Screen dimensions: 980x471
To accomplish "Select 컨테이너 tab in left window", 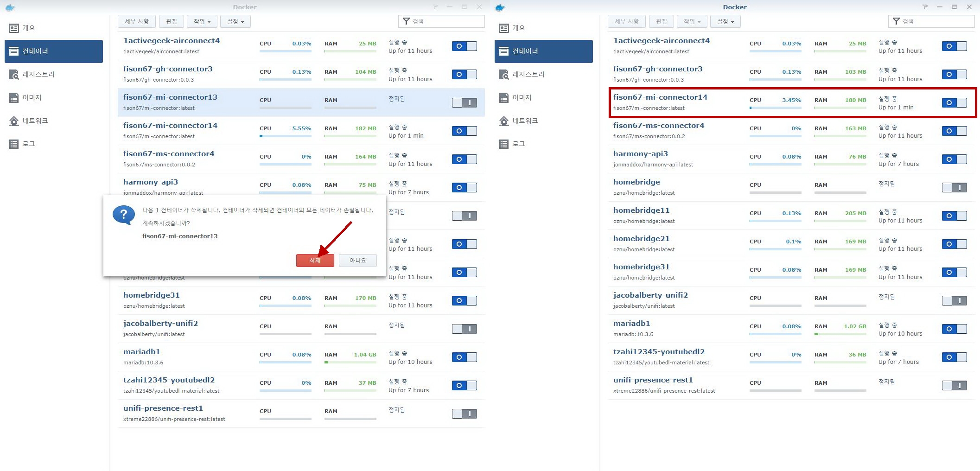I will point(54,51).
